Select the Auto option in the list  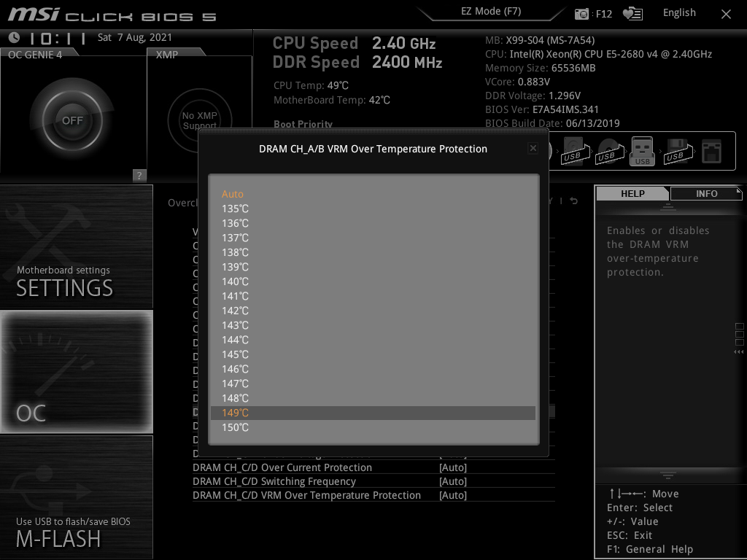click(x=373, y=194)
